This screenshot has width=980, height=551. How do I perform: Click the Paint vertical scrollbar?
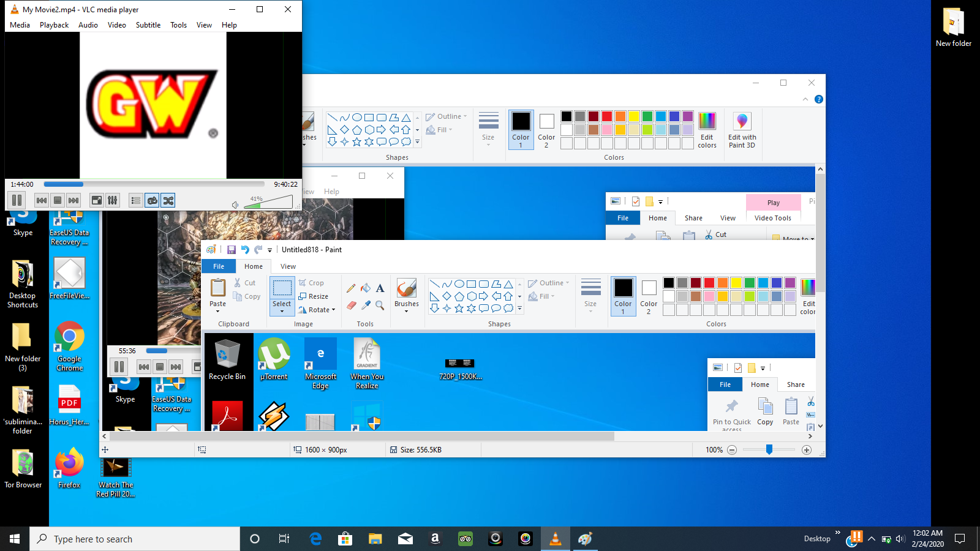pyautogui.click(x=820, y=233)
